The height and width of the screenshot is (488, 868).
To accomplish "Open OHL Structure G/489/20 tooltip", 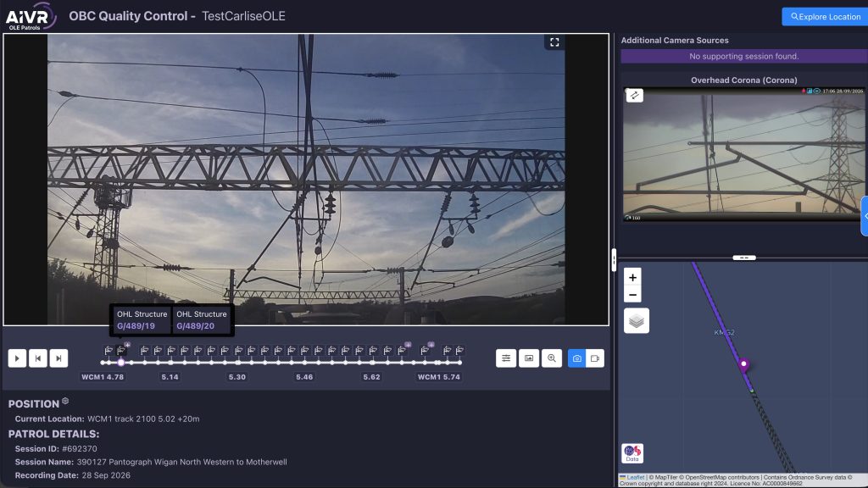I will [x=202, y=319].
